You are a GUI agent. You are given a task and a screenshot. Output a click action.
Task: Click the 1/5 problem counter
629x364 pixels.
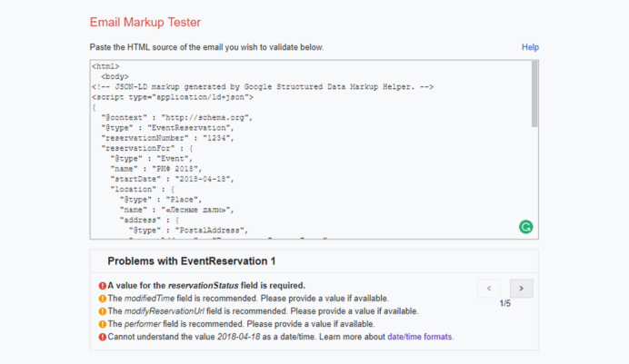tap(505, 304)
